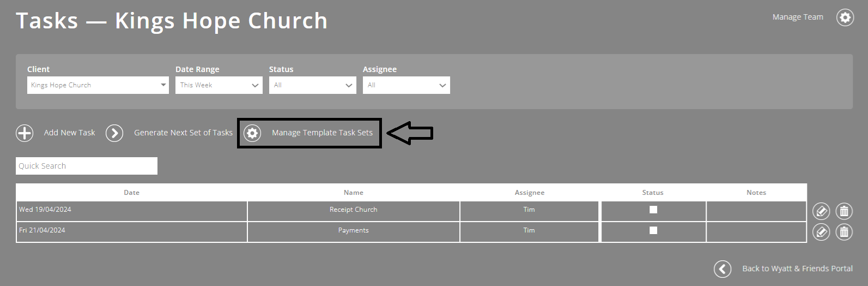Image resolution: width=868 pixels, height=286 pixels.
Task: Click the Notes cell for Receipt Church
Action: click(x=756, y=211)
